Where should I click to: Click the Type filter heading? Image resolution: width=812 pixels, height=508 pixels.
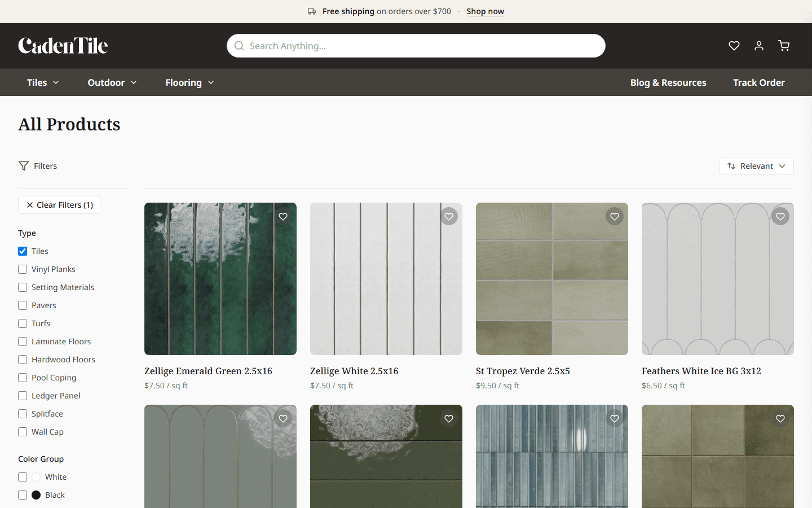27,233
